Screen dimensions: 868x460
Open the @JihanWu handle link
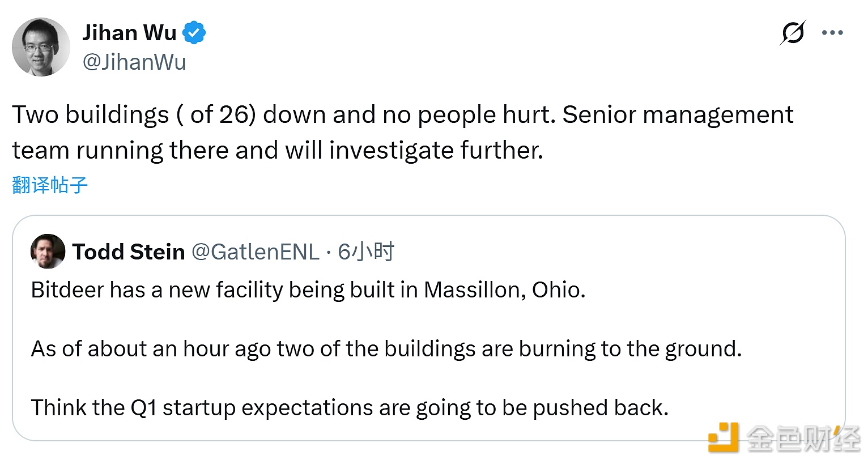[x=134, y=62]
